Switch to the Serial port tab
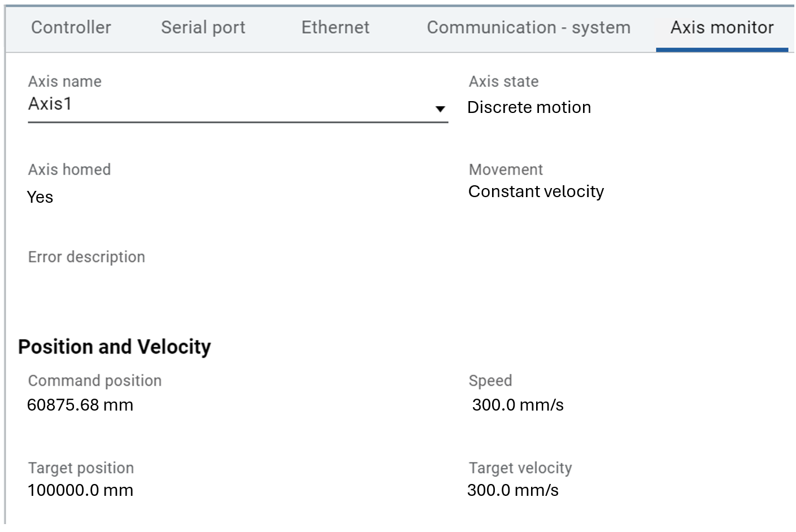796x532 pixels. [x=203, y=28]
